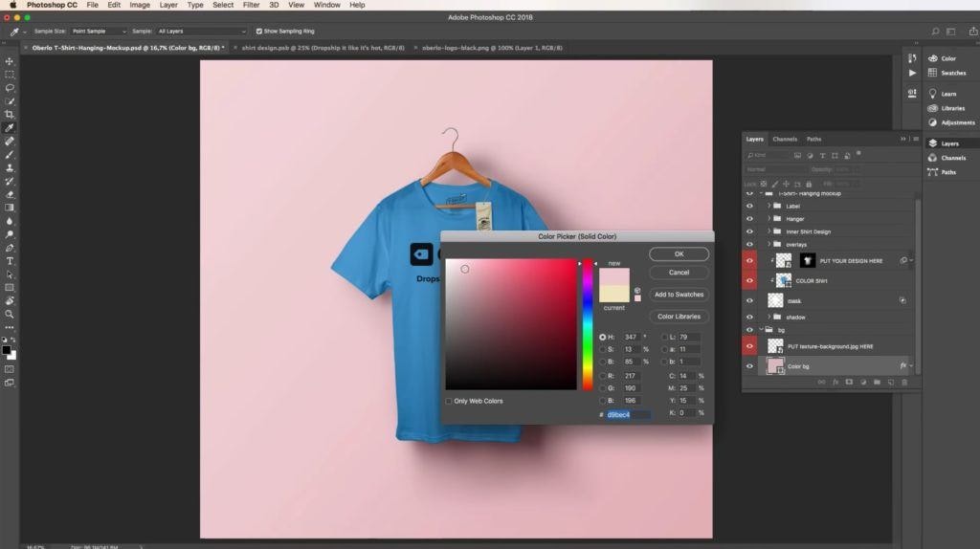
Task: Switch to the Channels tab in Layers panel
Action: click(x=785, y=139)
